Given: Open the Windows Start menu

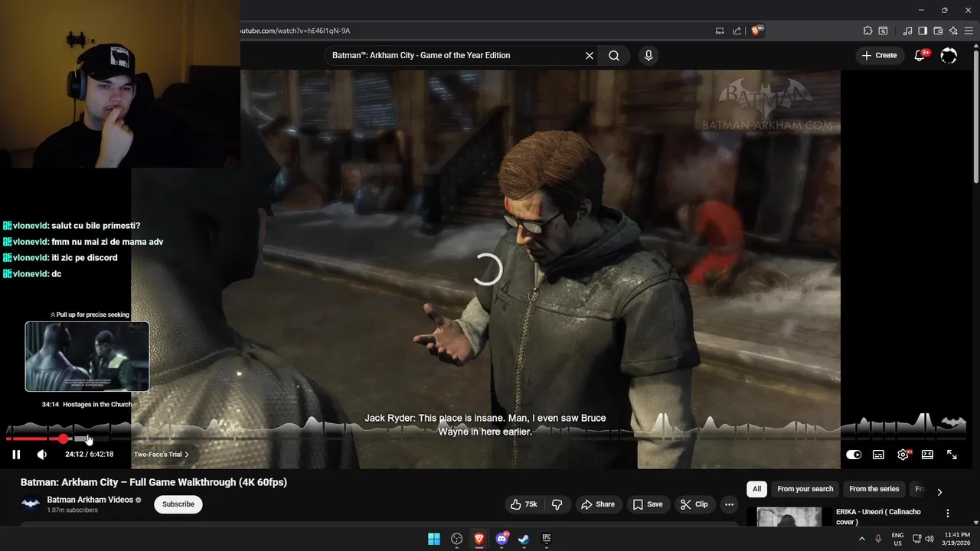Looking at the screenshot, I should [434, 539].
